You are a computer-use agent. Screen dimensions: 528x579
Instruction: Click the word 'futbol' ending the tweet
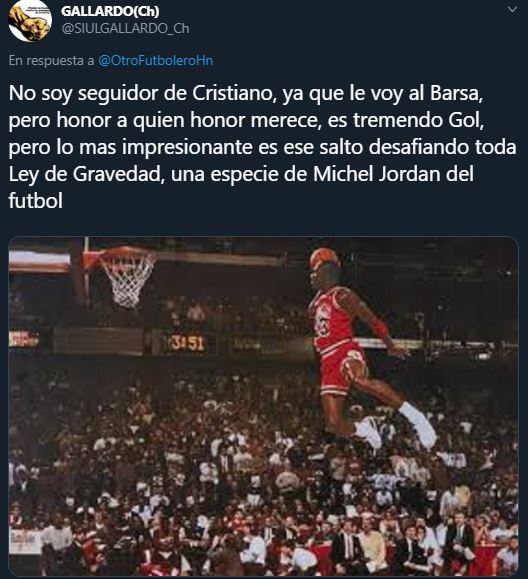35,201
